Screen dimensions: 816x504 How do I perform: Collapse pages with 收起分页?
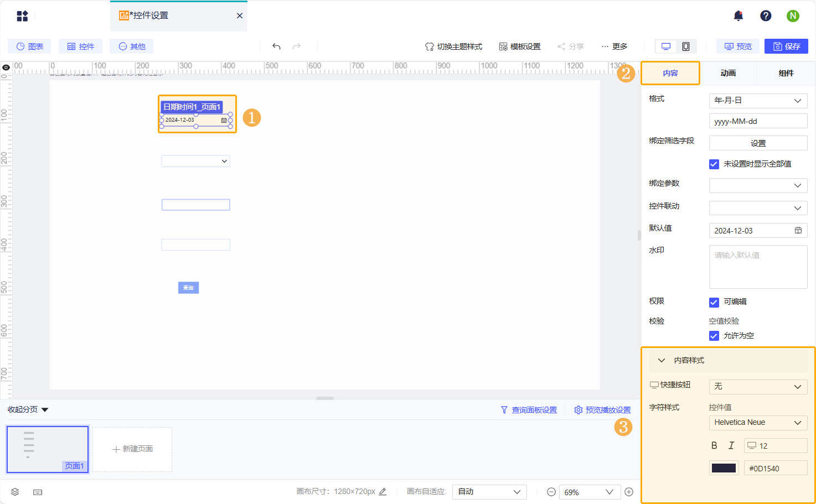pyautogui.click(x=28, y=409)
